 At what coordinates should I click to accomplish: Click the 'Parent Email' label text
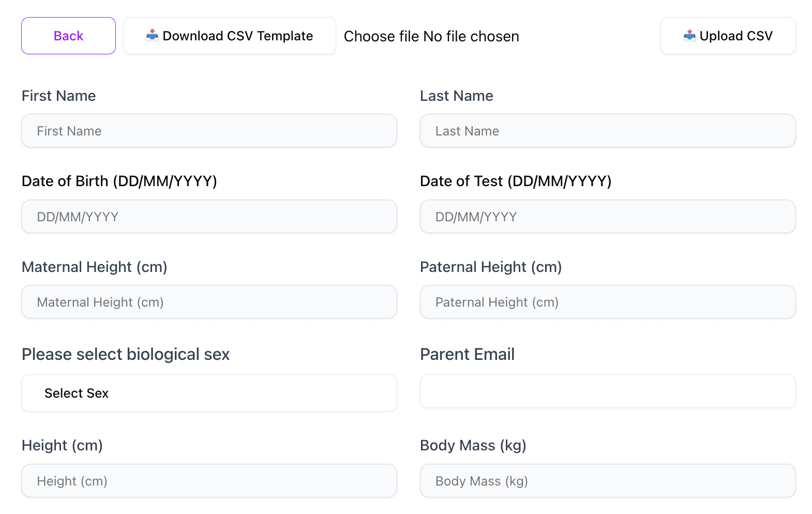467,354
